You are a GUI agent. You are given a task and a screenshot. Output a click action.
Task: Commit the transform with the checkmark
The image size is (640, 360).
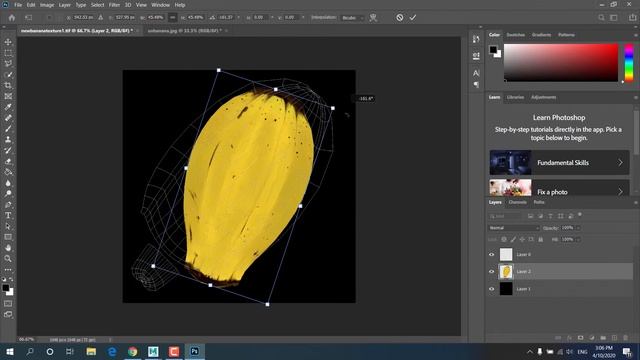[413, 18]
